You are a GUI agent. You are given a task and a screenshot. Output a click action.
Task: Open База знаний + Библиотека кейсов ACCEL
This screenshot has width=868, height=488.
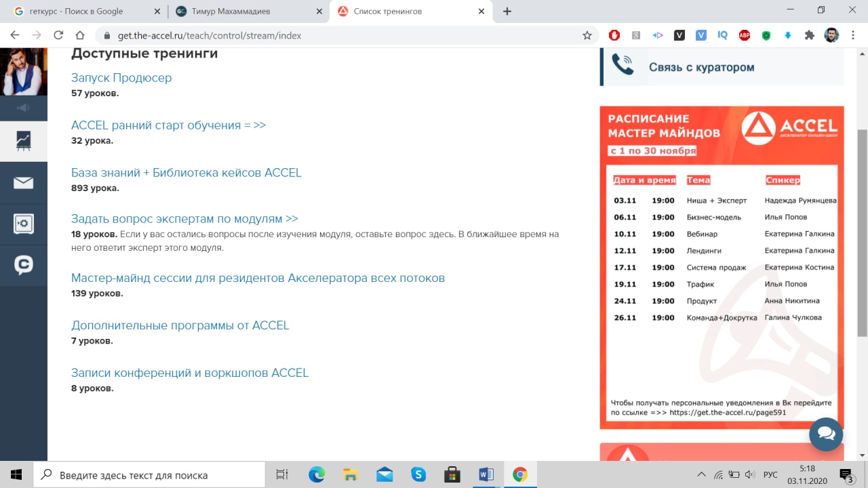tap(186, 173)
